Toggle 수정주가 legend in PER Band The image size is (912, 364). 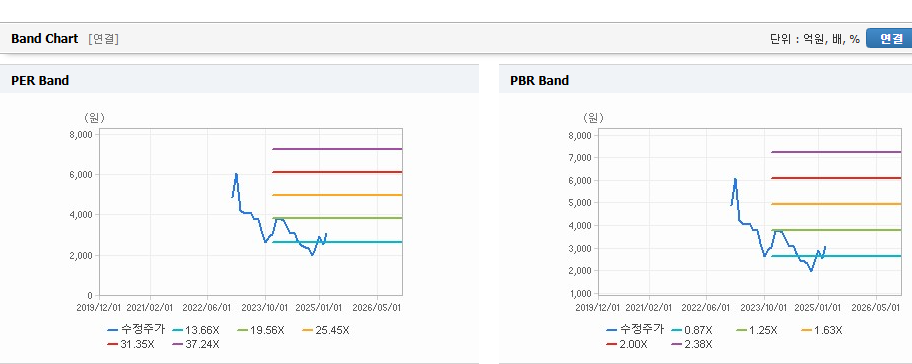point(136,330)
